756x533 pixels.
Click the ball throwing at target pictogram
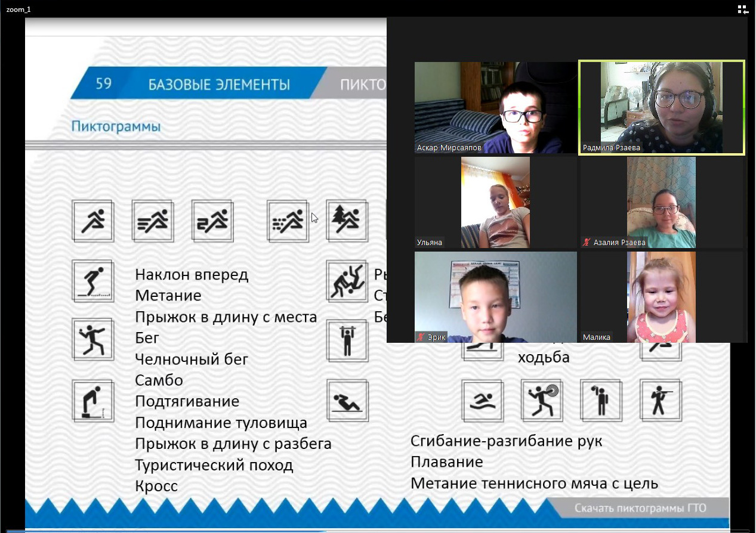pos(541,400)
